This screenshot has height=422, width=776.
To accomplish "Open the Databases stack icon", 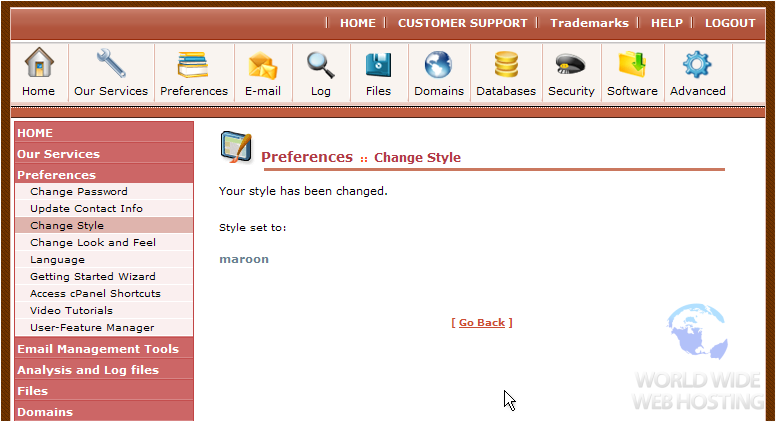I will point(506,65).
